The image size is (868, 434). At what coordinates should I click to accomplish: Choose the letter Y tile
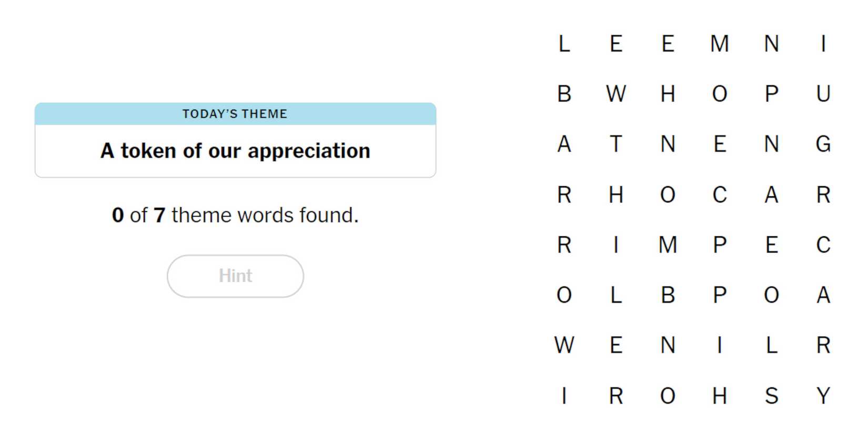pyautogui.click(x=823, y=396)
